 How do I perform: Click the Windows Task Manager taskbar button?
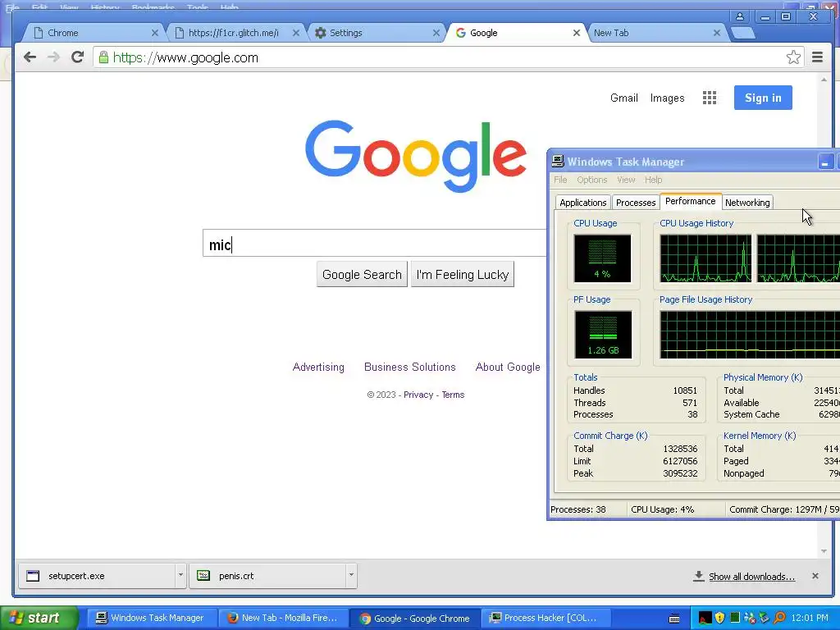pos(151,618)
